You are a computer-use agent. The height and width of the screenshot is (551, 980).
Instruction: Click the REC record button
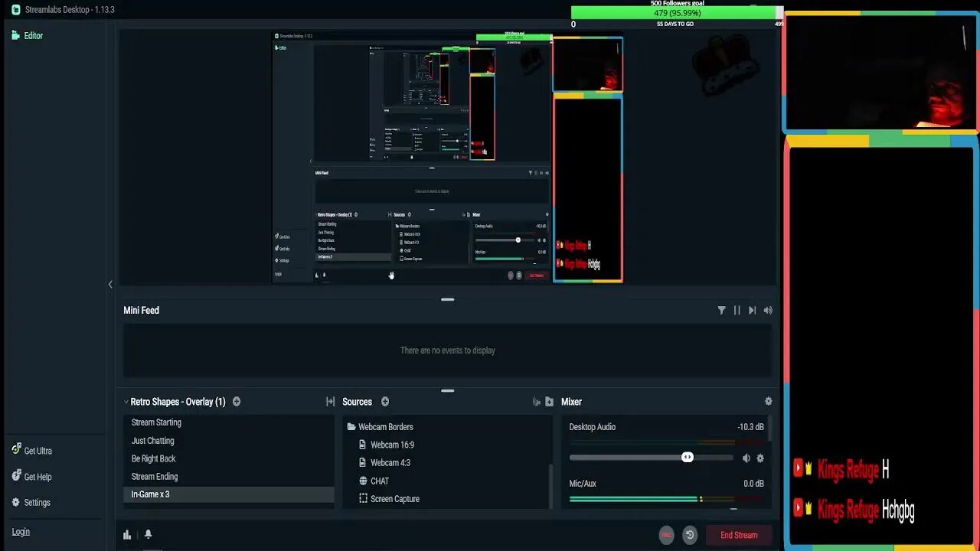pyautogui.click(x=666, y=535)
